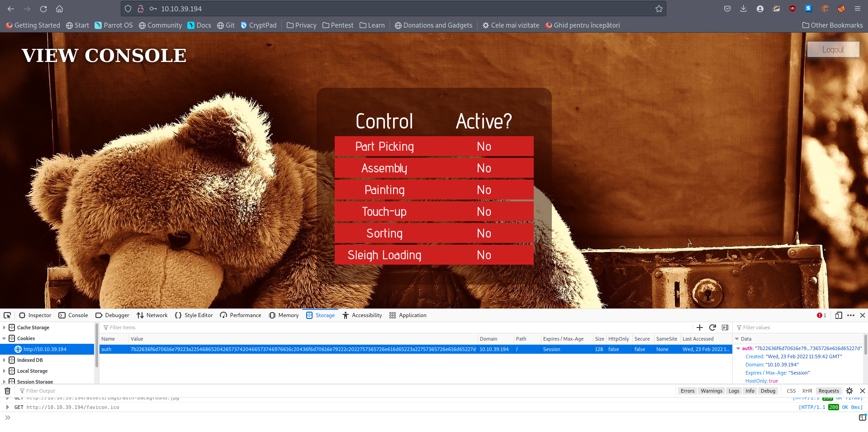Click the add cookie plus icon
Image resolution: width=868 pixels, height=432 pixels.
click(x=700, y=328)
